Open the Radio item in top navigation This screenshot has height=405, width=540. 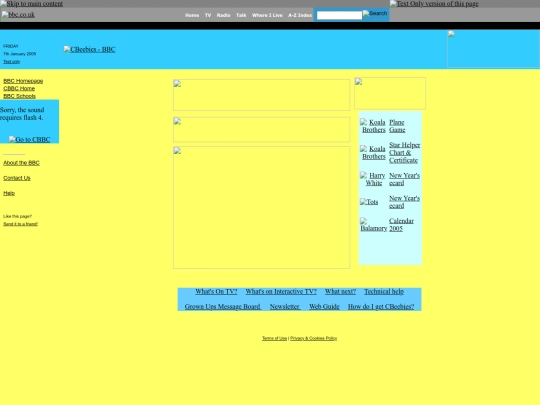pyautogui.click(x=224, y=15)
